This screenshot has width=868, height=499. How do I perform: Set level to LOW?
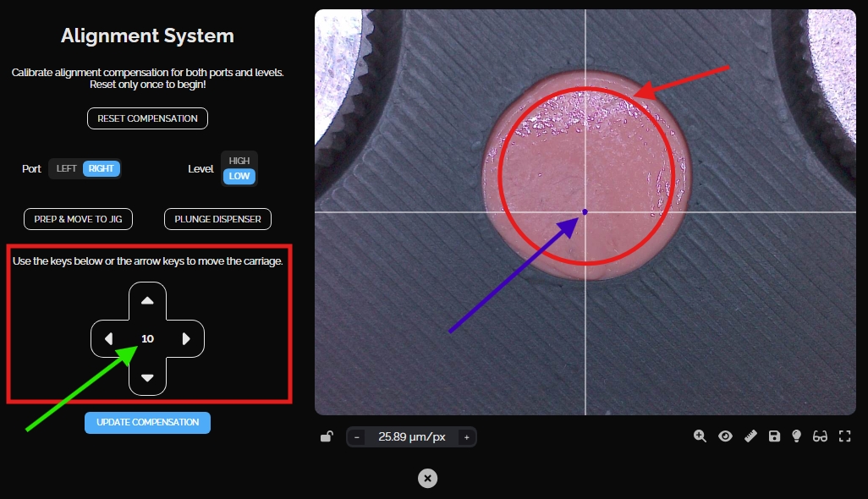(239, 176)
